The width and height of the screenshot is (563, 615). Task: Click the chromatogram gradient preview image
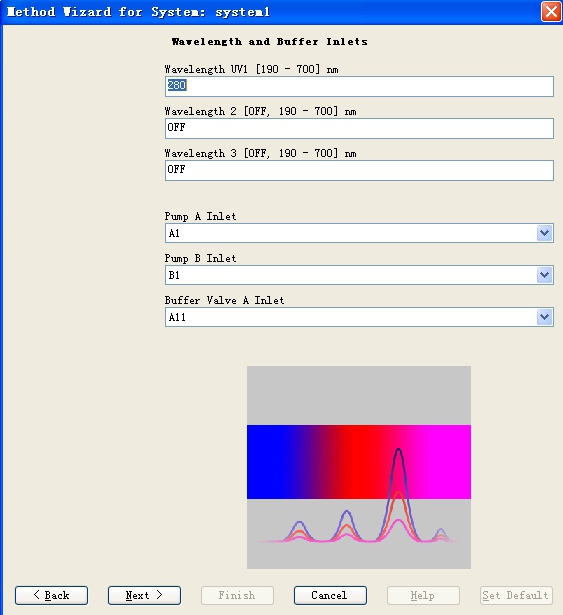pos(359,467)
